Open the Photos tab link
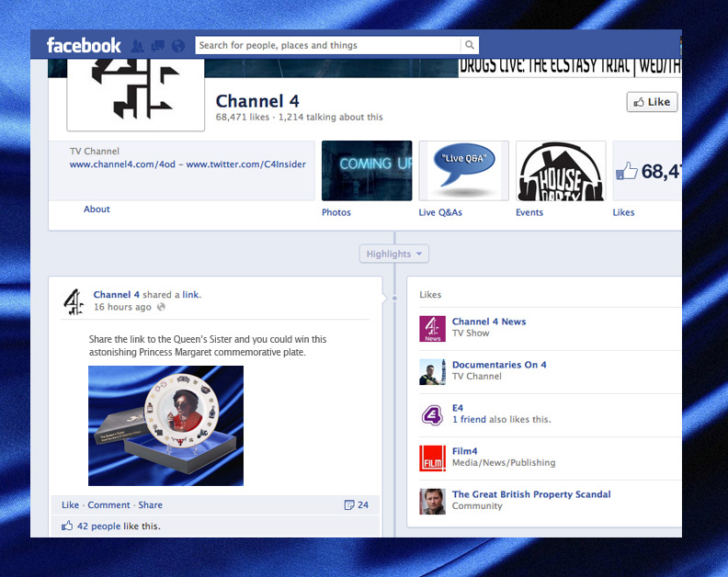Image resolution: width=728 pixels, height=577 pixels. click(x=336, y=212)
